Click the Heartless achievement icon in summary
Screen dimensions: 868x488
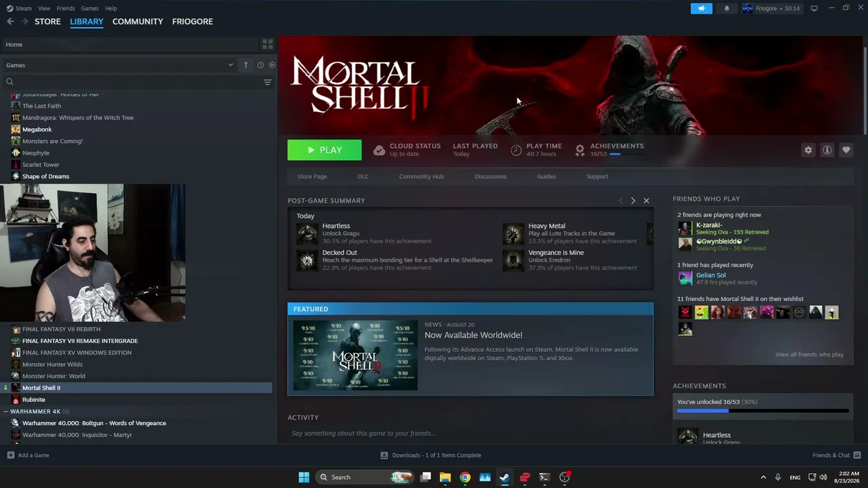pyautogui.click(x=307, y=234)
